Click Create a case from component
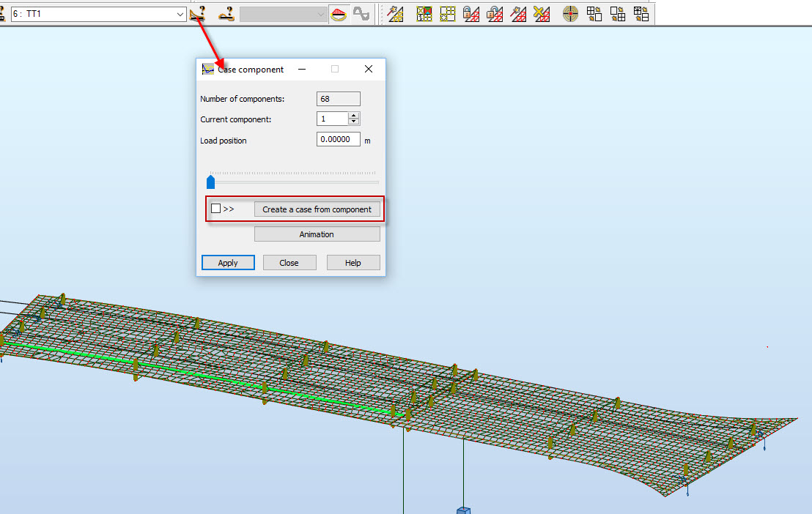The width and height of the screenshot is (812, 514). (x=317, y=209)
